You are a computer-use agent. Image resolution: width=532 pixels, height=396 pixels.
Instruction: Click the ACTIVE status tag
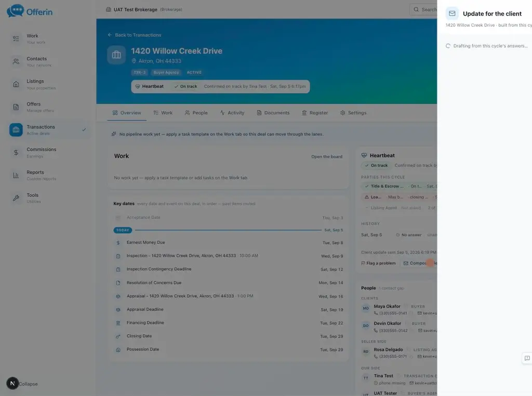(x=194, y=72)
